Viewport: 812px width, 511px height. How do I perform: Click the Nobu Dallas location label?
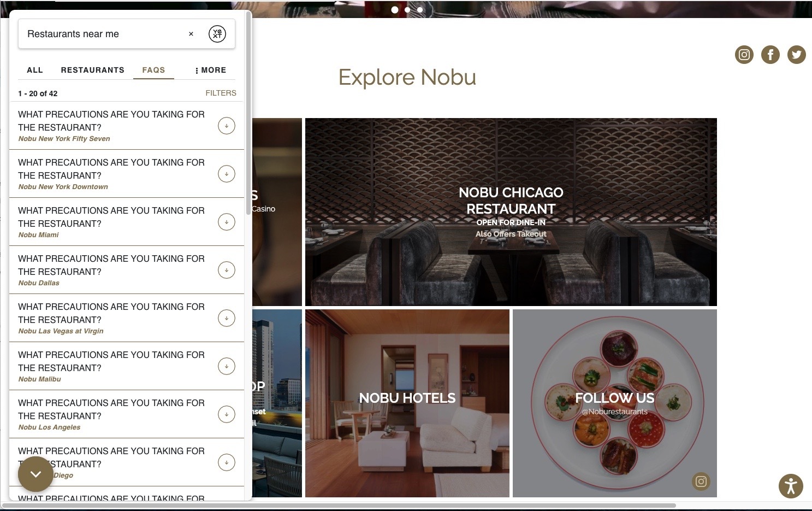point(39,283)
